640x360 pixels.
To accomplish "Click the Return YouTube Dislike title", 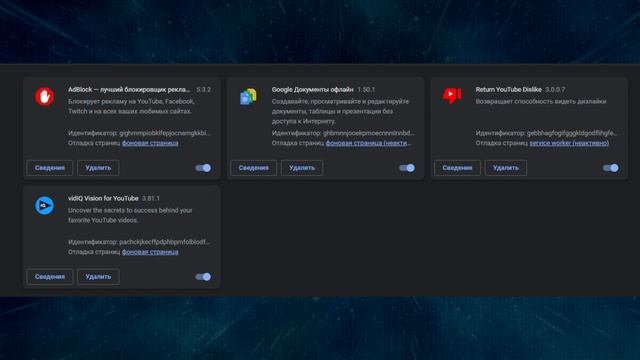I will click(x=509, y=89).
